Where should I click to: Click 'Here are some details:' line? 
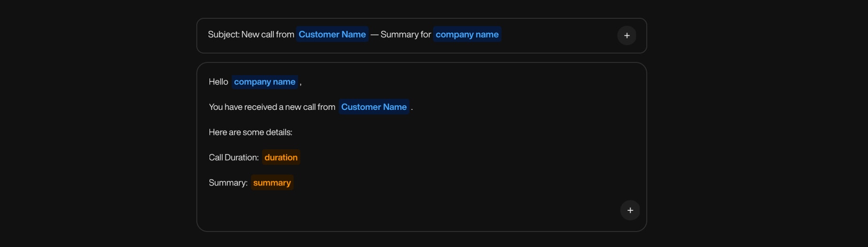point(250,132)
